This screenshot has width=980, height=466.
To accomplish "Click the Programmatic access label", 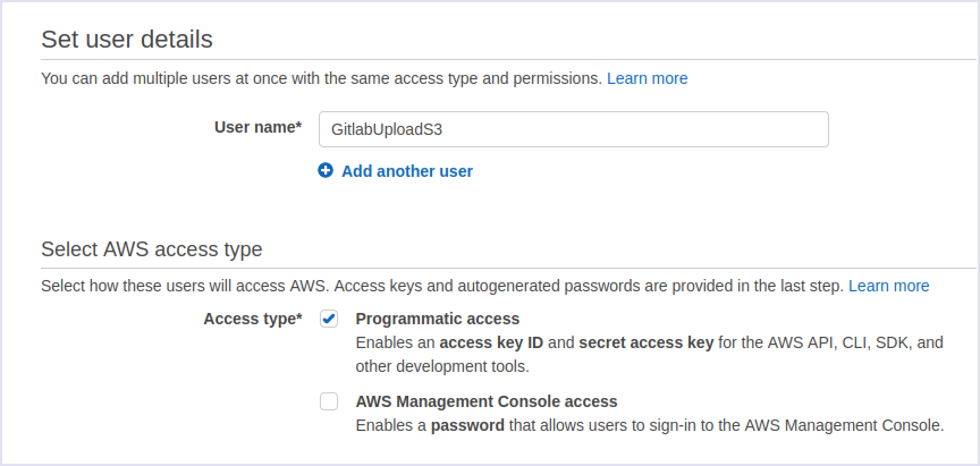I will pos(437,319).
